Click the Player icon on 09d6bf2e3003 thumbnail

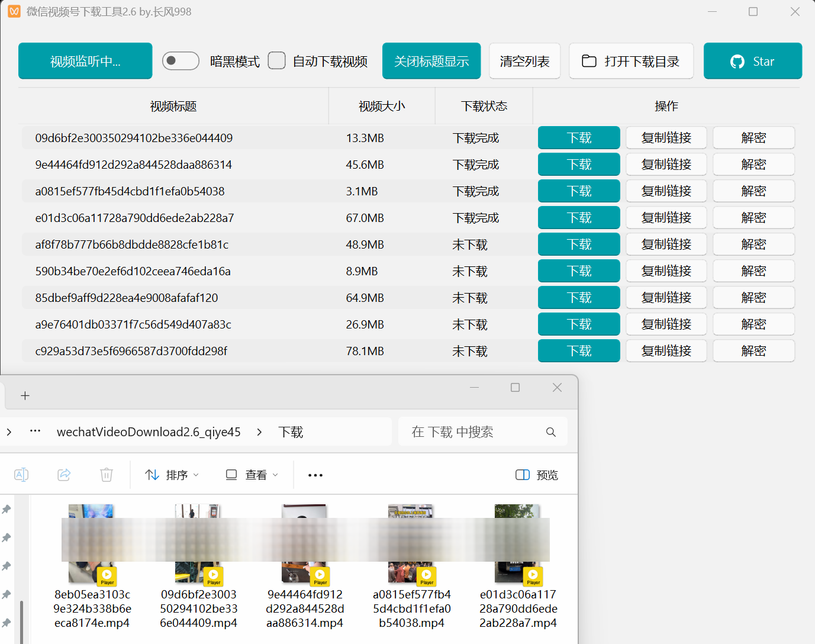coord(214,576)
